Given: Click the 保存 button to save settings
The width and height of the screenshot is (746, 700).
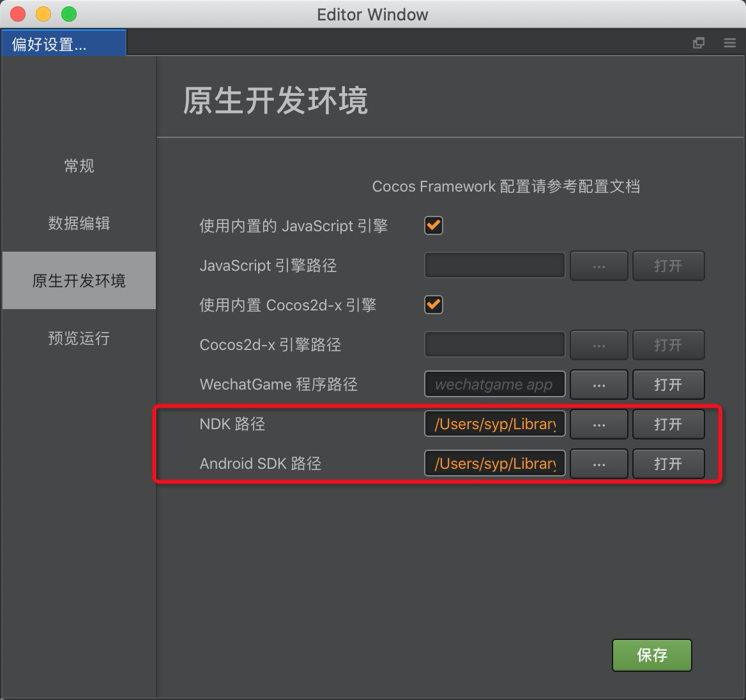Looking at the screenshot, I should click(x=651, y=655).
